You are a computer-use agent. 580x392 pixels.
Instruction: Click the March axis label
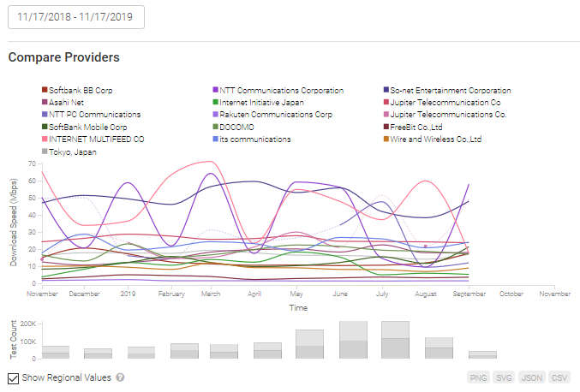point(211,294)
